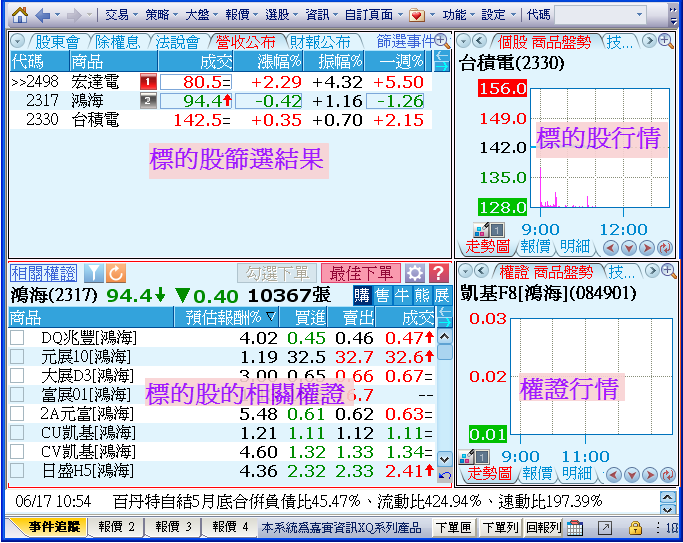Open the 報價 2 page tab
683x543 pixels.
coord(116,527)
